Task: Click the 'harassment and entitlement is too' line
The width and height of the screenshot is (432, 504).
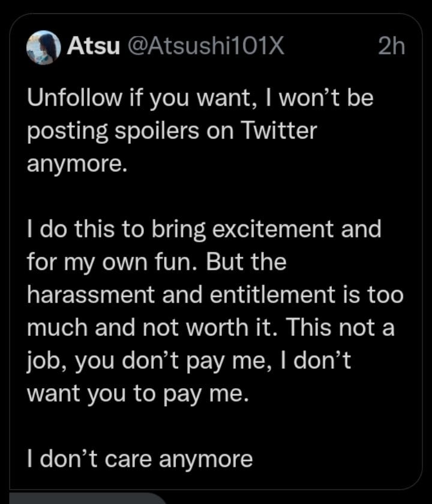Action: coord(215,295)
